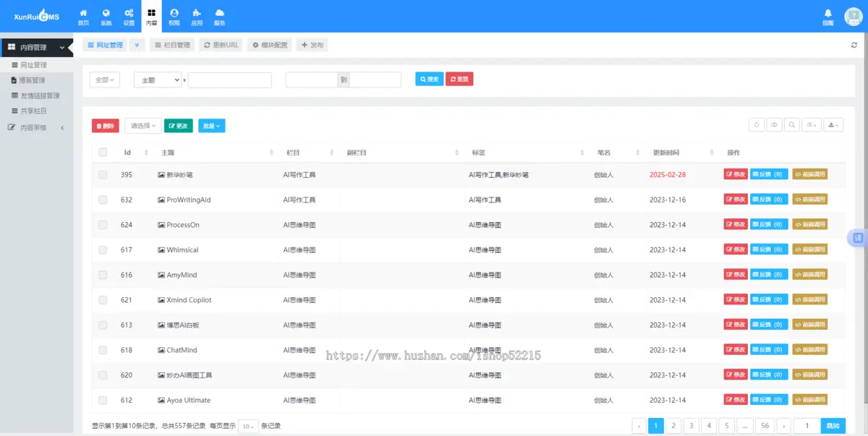Click 修改 button on the 新华妙笔 row
Screen dimensions: 868x436
735,174
